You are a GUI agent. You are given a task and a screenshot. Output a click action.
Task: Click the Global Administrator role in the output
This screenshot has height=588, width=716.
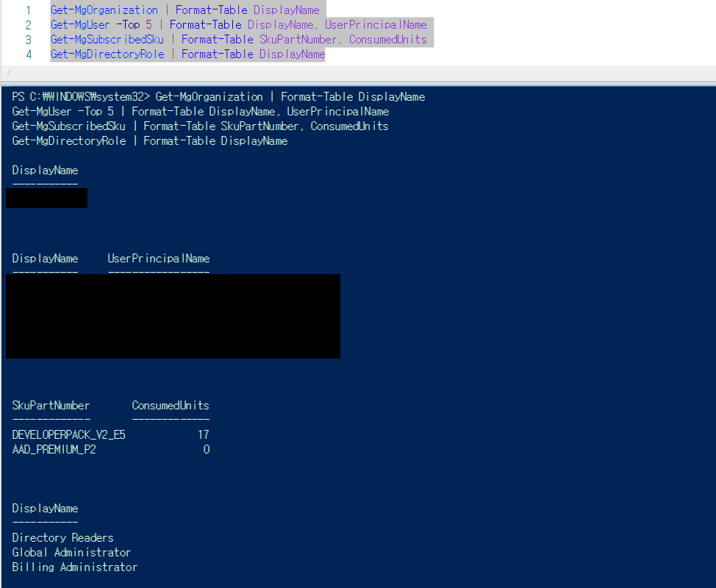[x=71, y=553]
